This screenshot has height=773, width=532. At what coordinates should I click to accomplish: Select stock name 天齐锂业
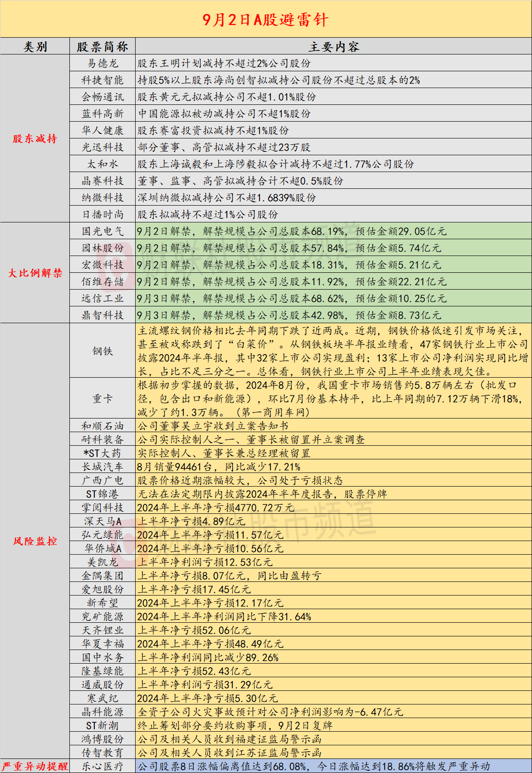[x=102, y=630]
